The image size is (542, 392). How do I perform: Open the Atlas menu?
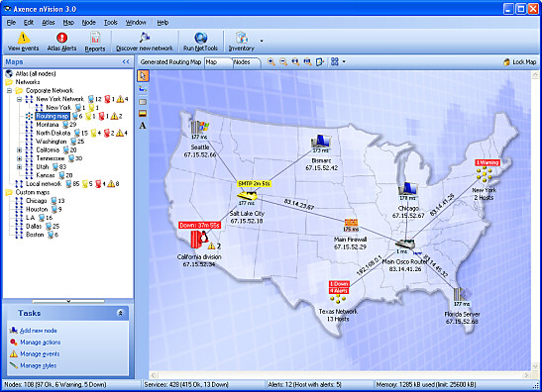(x=48, y=23)
